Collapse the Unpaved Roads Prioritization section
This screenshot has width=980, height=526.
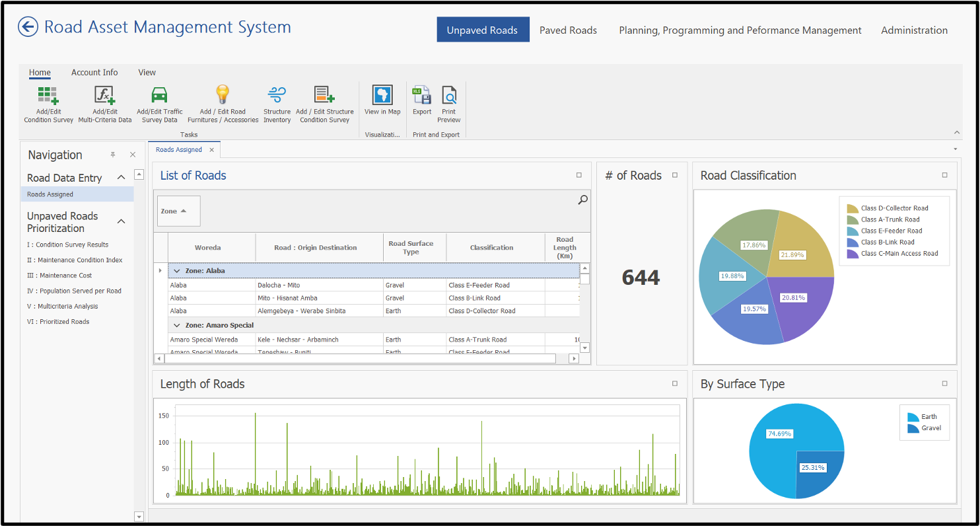coord(121,221)
